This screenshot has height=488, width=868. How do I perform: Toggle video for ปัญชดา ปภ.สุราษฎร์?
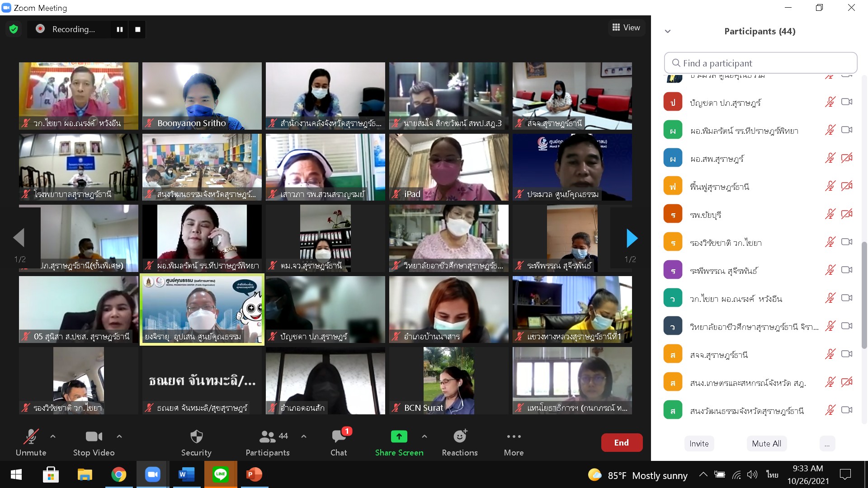coord(847,102)
